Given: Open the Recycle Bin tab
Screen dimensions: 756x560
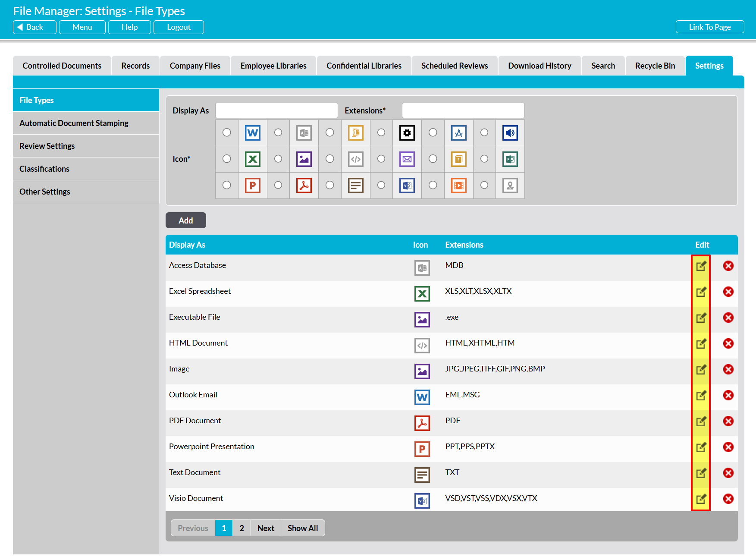Looking at the screenshot, I should 655,66.
